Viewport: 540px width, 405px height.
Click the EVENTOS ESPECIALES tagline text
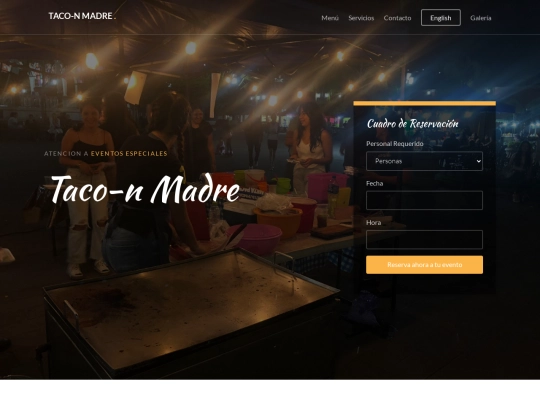point(129,154)
